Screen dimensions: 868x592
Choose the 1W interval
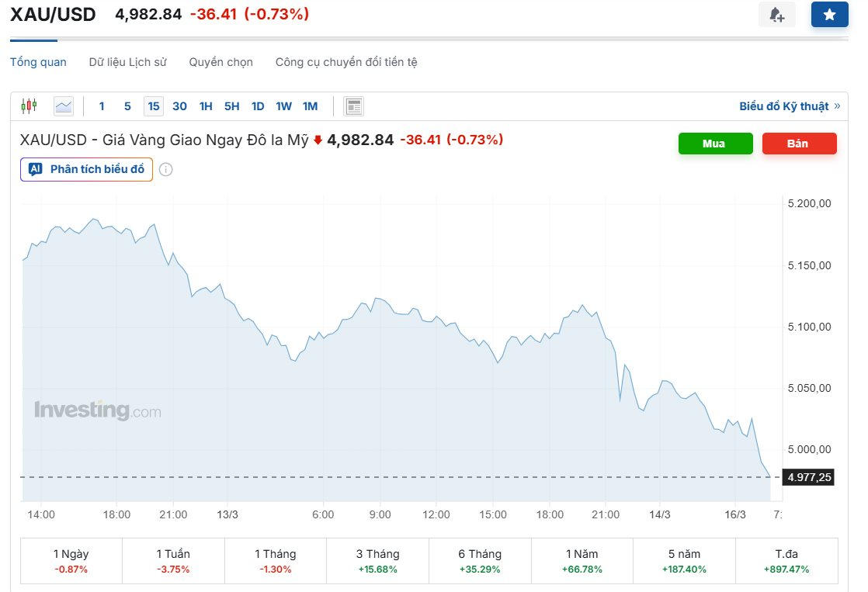coord(283,106)
